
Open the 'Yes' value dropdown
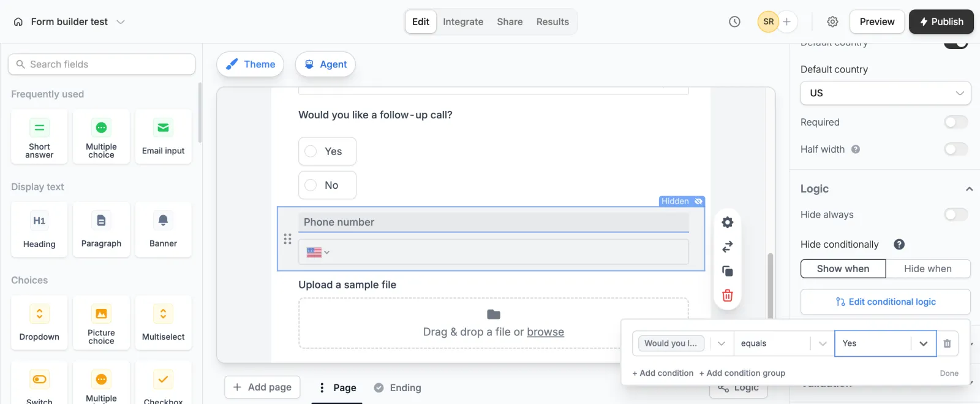click(885, 343)
